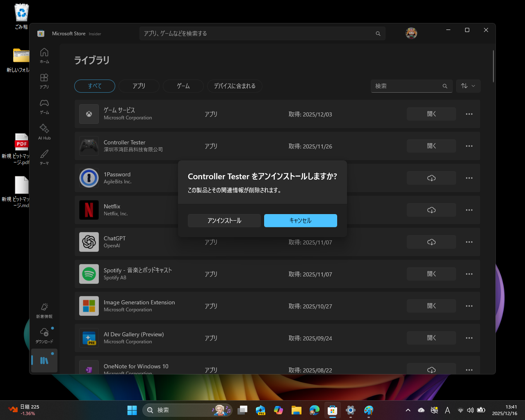Switch to the ホーム section
Image resolution: width=525 pixels, height=420 pixels.
pos(44,55)
